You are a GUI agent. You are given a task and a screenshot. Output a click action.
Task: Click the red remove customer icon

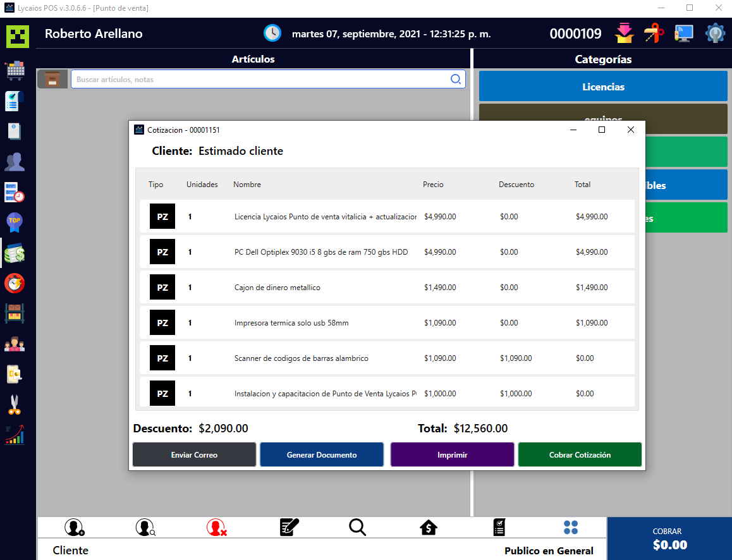(x=216, y=528)
